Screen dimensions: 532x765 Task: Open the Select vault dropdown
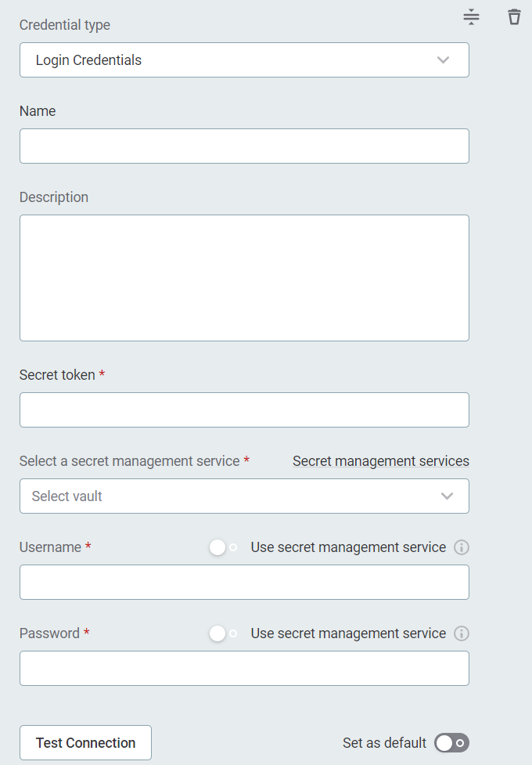pos(244,496)
